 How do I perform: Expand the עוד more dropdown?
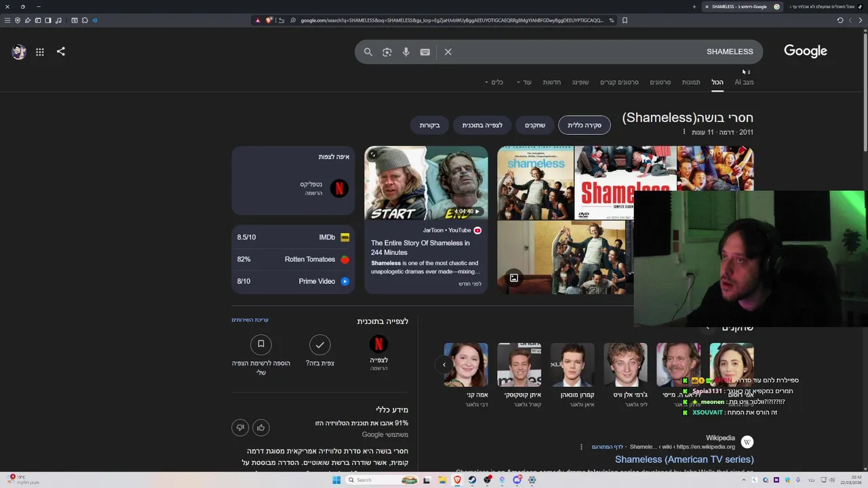524,82
